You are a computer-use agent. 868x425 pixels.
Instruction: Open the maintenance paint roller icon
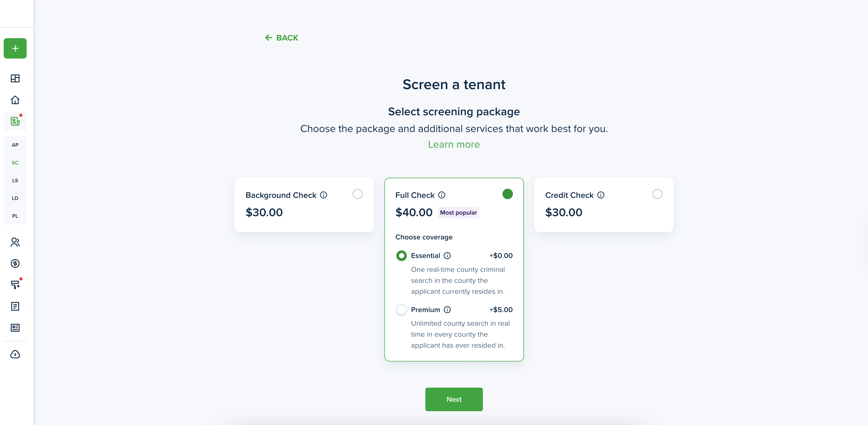15,285
